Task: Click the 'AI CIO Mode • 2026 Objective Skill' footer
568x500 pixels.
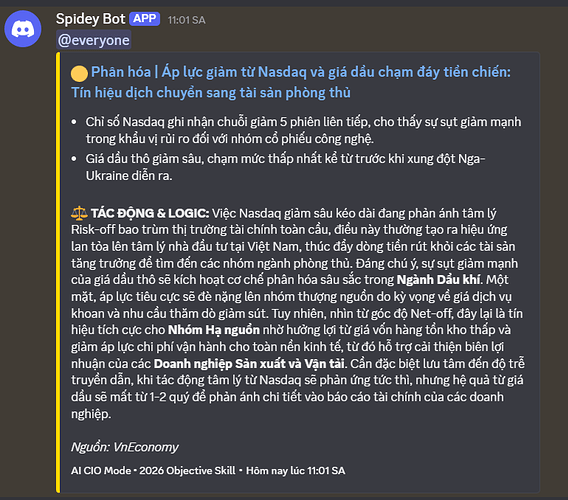Action: pyautogui.click(x=153, y=471)
